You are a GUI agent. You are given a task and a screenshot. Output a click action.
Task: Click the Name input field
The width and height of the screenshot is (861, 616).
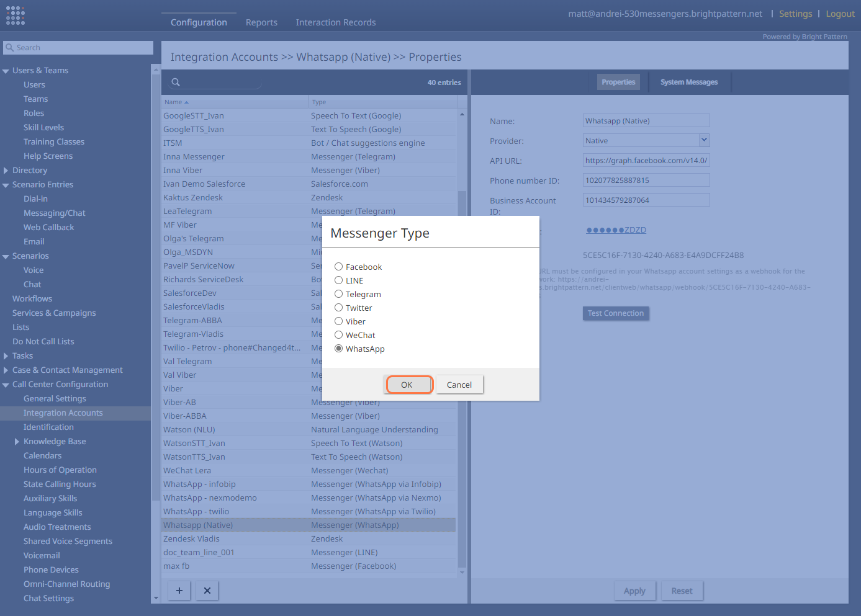[646, 120]
